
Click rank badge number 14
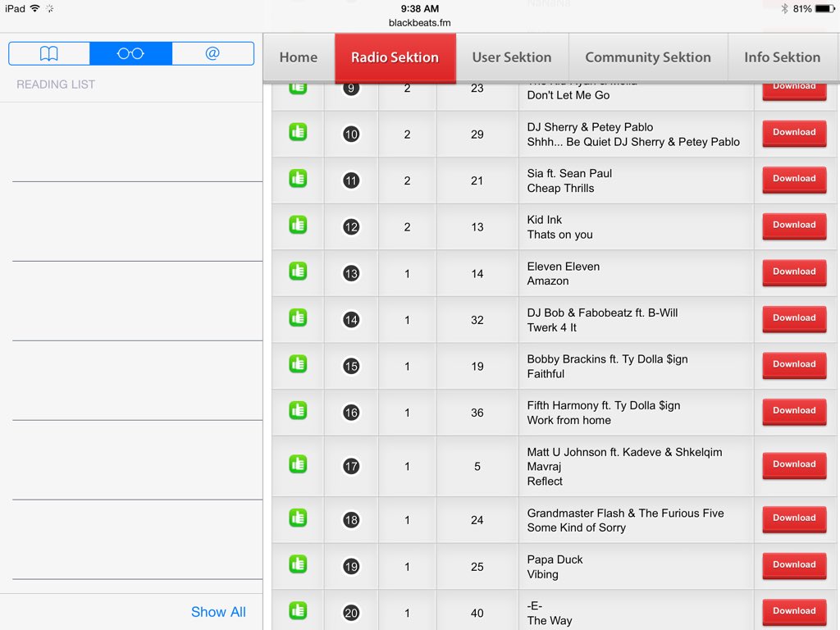tap(351, 320)
